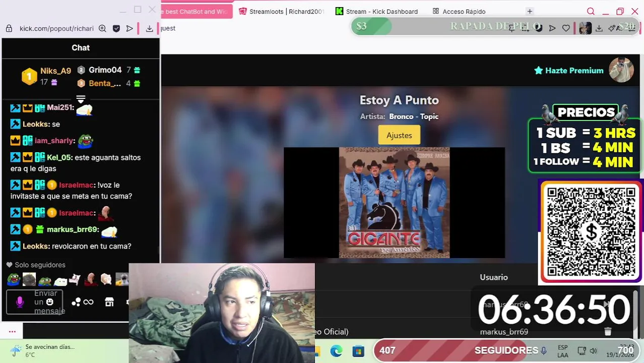Click the shield icon in popout address bar
Screen dimensions: 644x363
coord(116,29)
